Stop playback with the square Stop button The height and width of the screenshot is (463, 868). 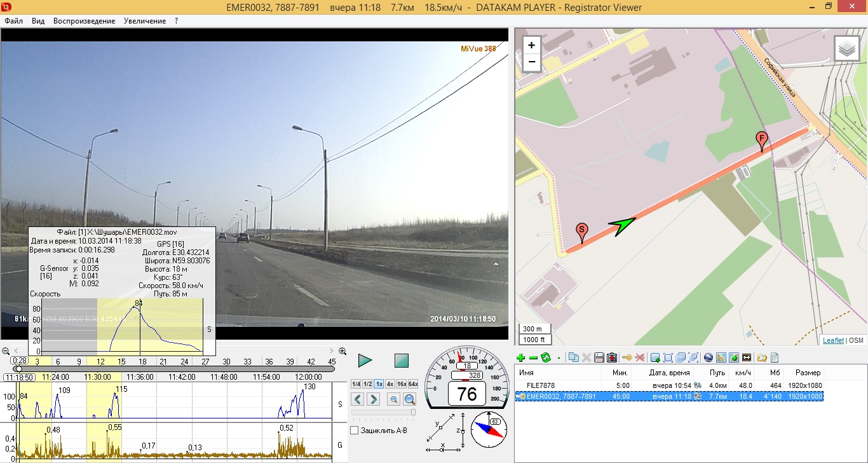tap(401, 361)
